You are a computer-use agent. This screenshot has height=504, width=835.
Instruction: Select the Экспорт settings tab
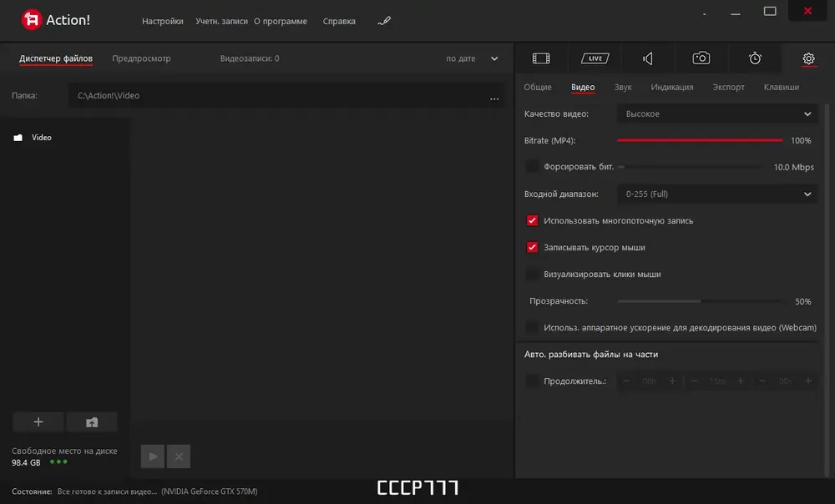(728, 87)
